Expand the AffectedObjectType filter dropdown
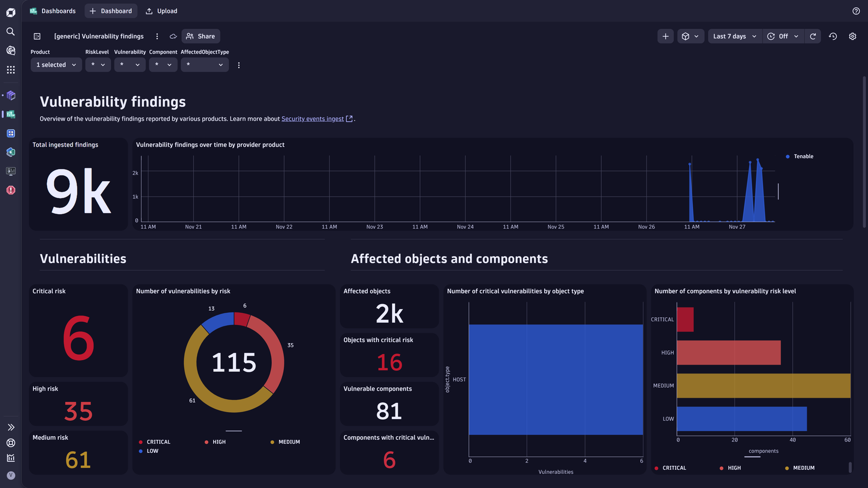The height and width of the screenshot is (488, 868). point(205,65)
